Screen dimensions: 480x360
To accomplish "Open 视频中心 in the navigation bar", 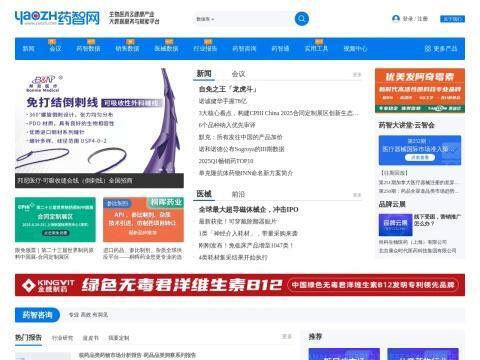I will 355,49.
